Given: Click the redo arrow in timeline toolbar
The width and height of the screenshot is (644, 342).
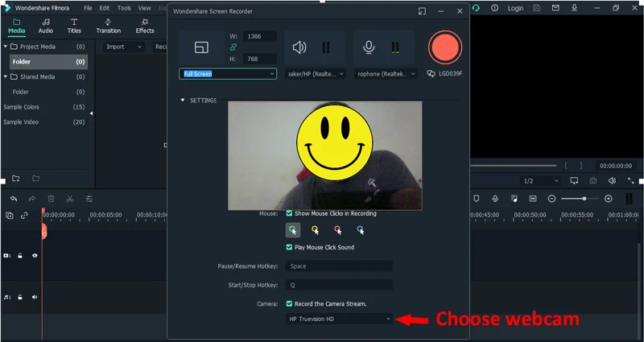Looking at the screenshot, I should pos(32,199).
